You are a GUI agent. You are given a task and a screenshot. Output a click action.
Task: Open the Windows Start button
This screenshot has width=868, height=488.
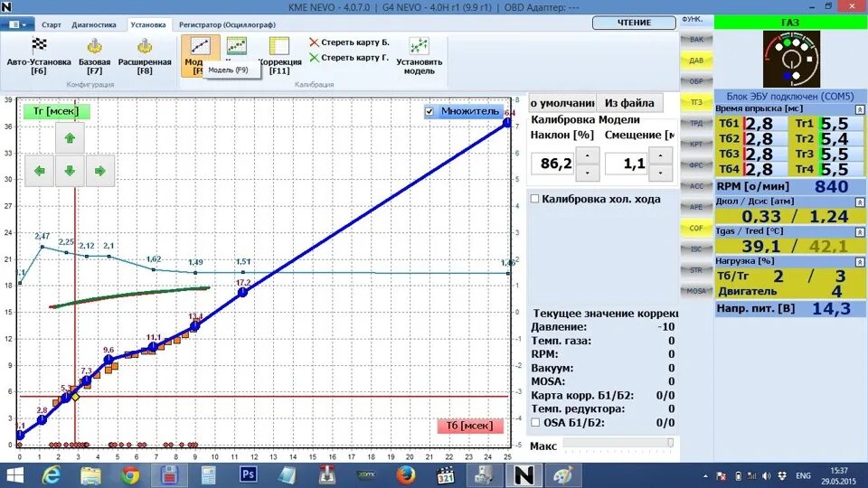coord(15,475)
